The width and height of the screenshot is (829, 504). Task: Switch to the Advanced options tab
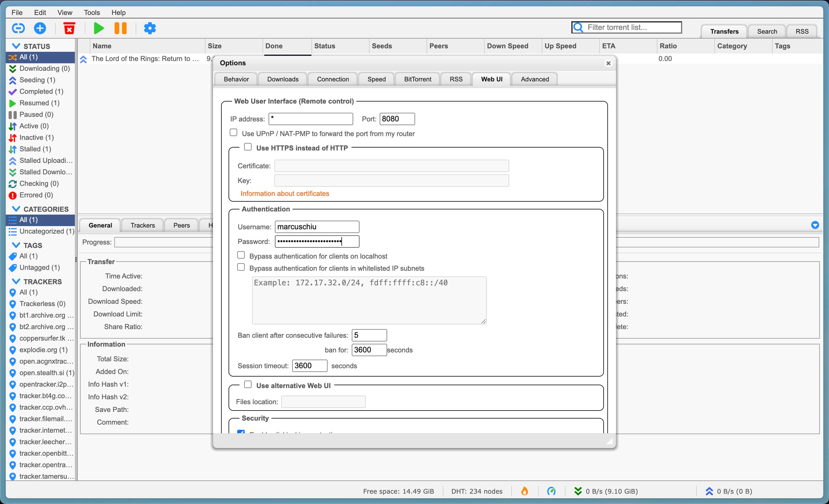point(535,79)
